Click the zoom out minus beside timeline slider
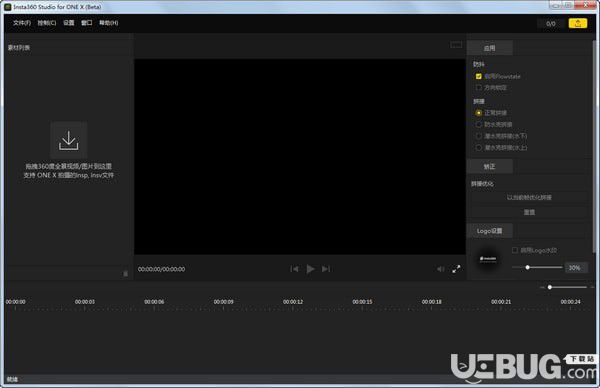The width and height of the screenshot is (600, 388). (542, 287)
